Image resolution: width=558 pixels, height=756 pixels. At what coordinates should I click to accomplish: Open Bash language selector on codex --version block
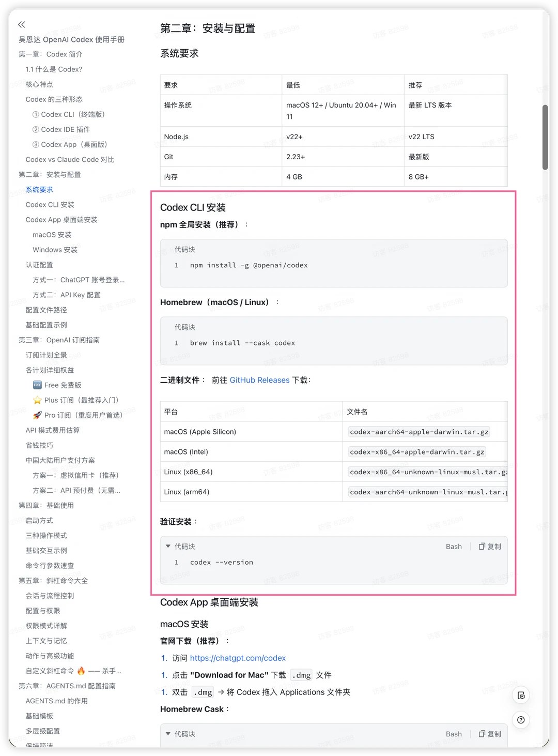tap(454, 546)
